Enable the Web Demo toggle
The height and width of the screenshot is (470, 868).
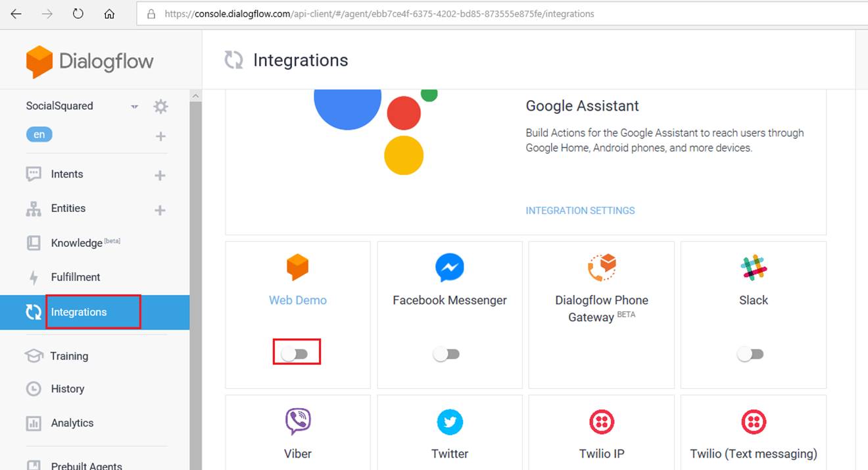(x=295, y=354)
